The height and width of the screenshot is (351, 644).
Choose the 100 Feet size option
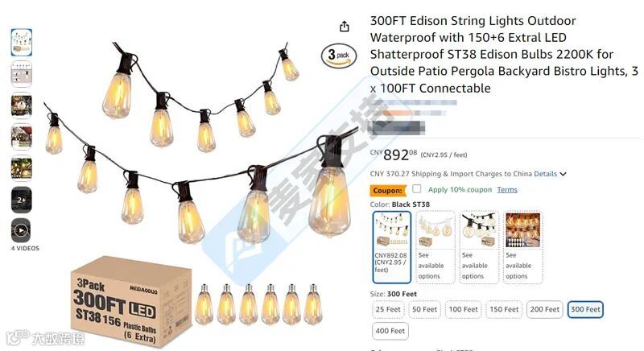(464, 309)
